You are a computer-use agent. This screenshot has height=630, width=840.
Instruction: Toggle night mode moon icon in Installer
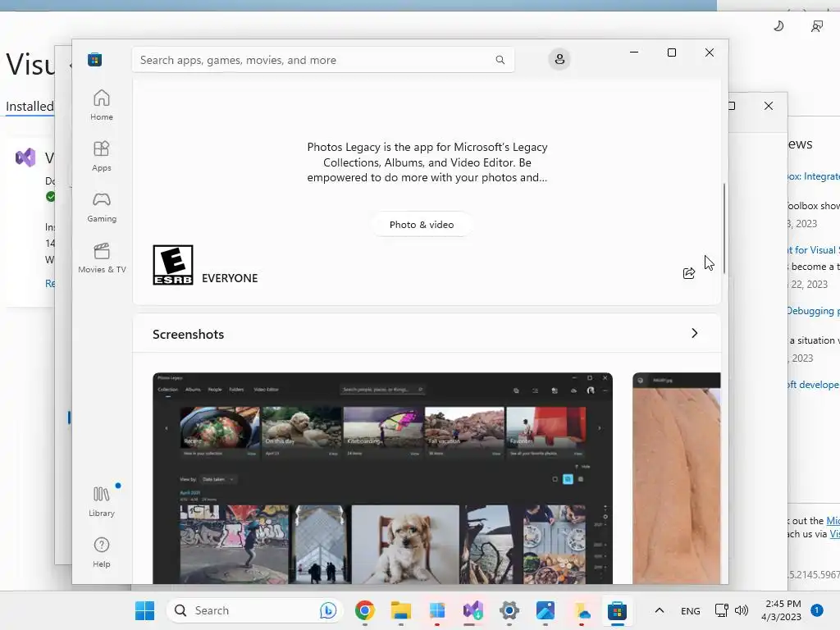click(779, 25)
